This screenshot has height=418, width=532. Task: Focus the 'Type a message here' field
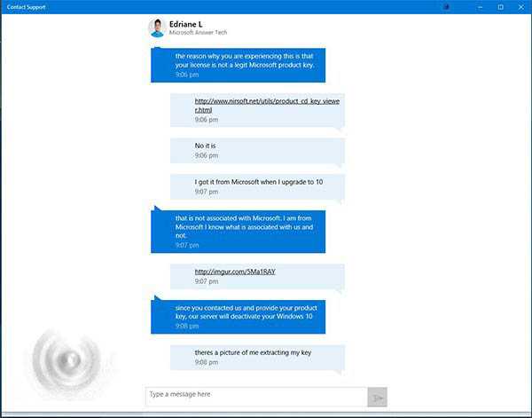(x=256, y=397)
